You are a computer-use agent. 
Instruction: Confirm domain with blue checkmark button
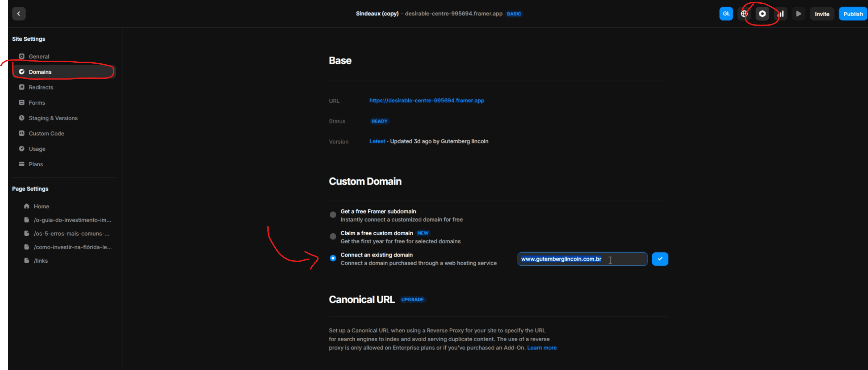click(x=660, y=259)
